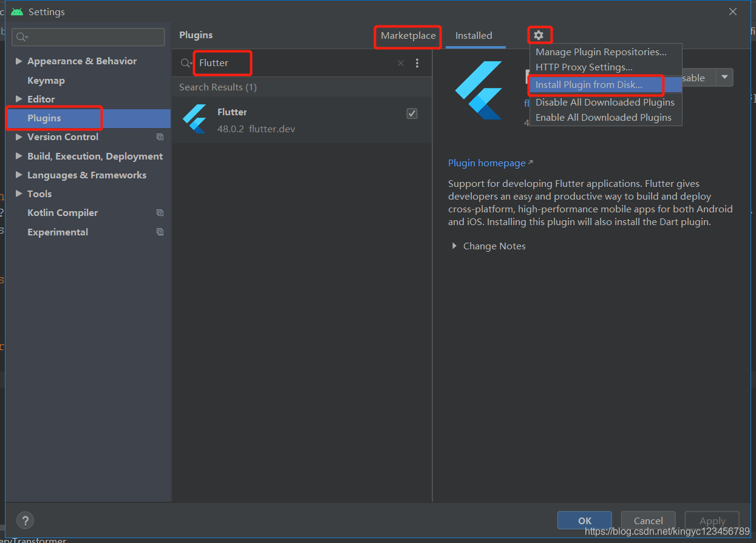Switch to the Marketplace tab
The height and width of the screenshot is (543, 756).
[408, 36]
